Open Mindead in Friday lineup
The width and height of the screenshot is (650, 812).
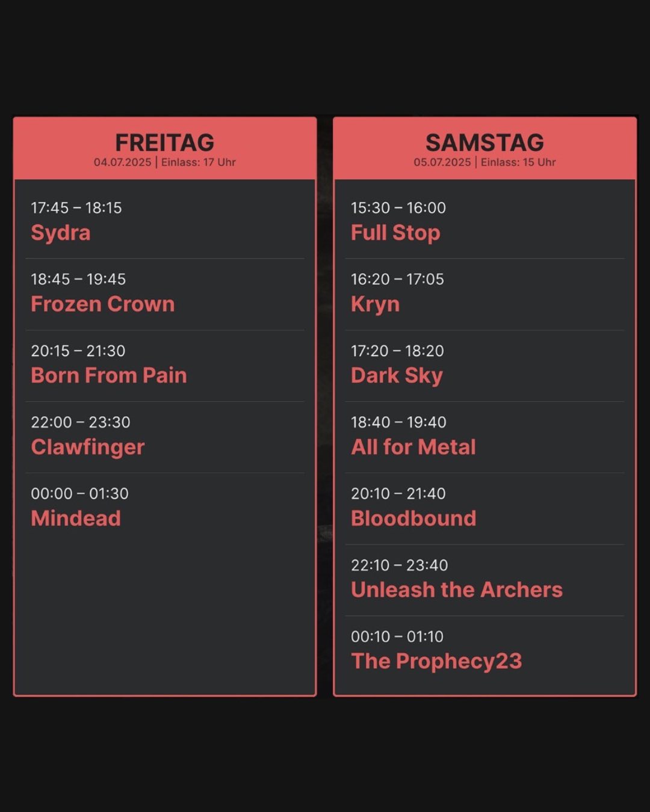click(x=76, y=518)
